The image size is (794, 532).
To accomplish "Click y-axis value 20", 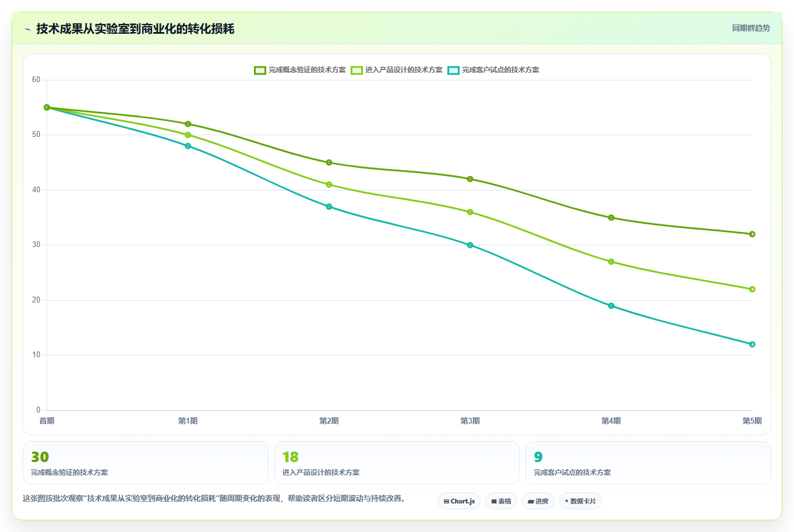I will (36, 300).
